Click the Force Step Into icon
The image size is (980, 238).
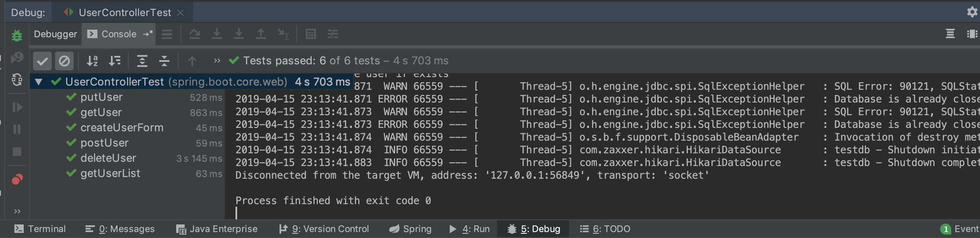point(239,34)
